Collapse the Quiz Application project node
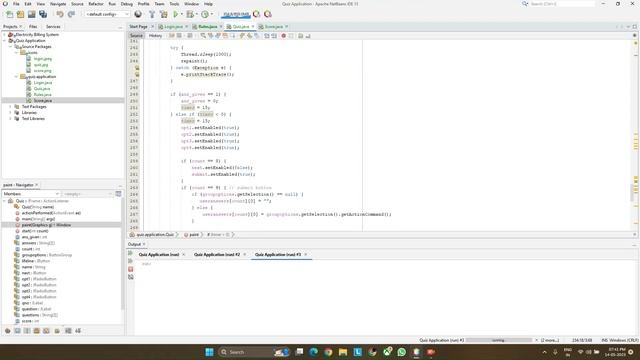Viewport: 640px width, 360px height. [5, 41]
